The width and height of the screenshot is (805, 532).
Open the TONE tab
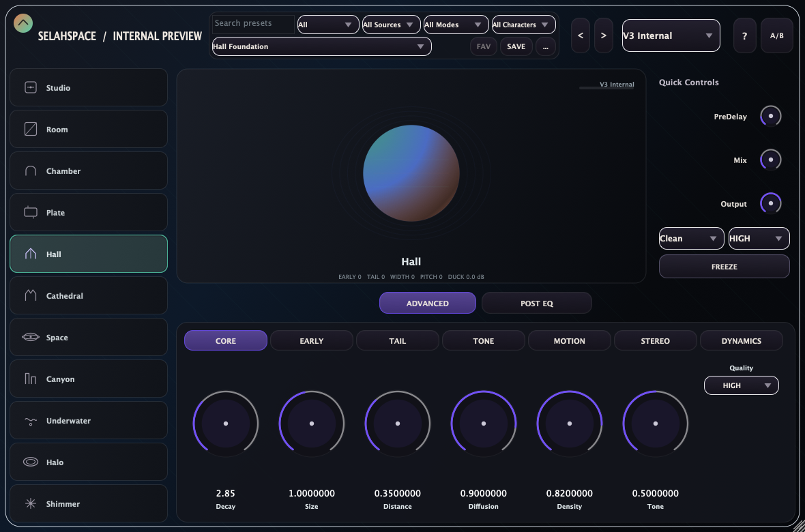coord(484,340)
